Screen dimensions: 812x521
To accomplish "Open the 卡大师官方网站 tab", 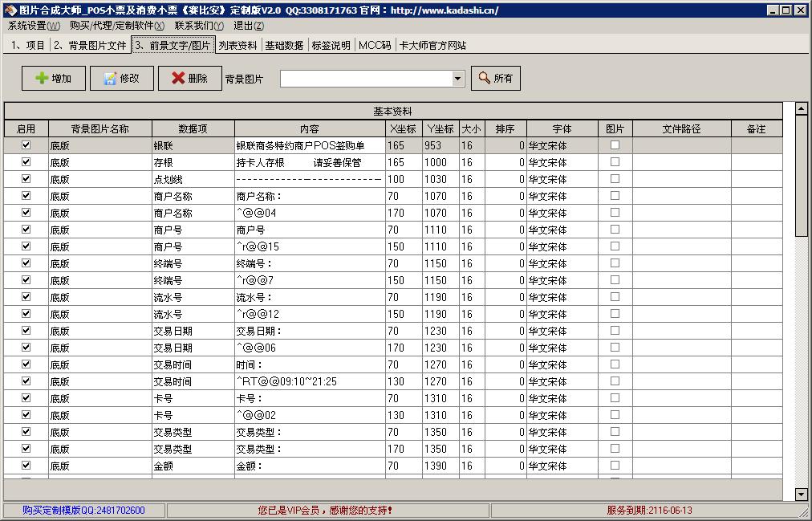I will click(432, 46).
